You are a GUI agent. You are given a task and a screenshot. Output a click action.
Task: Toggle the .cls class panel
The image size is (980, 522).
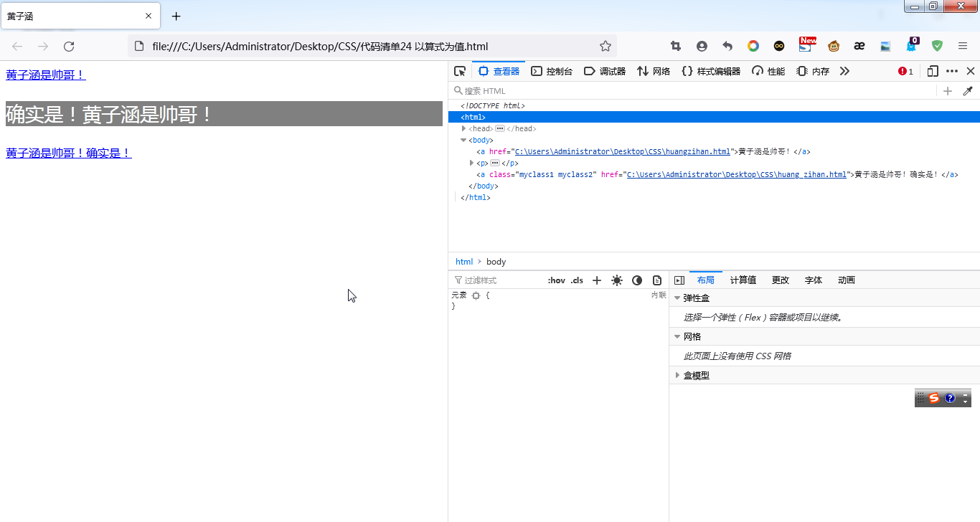click(577, 280)
